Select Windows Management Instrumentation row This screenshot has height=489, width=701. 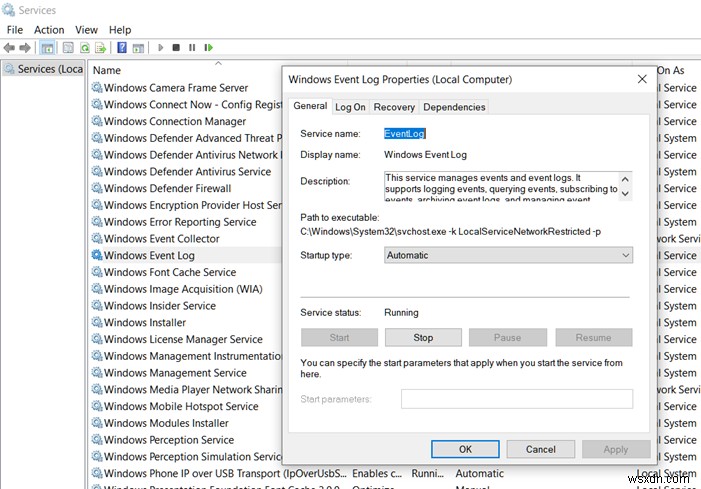pyautogui.click(x=186, y=356)
